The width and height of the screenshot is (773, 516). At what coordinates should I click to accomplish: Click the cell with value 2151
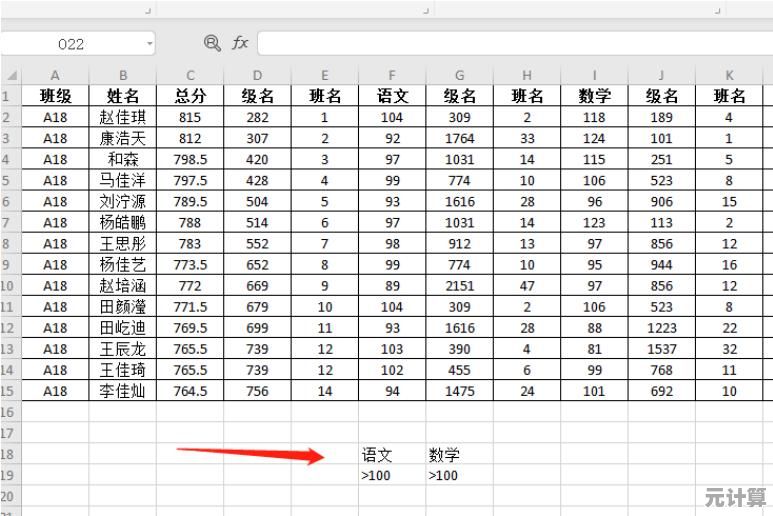pos(459,286)
